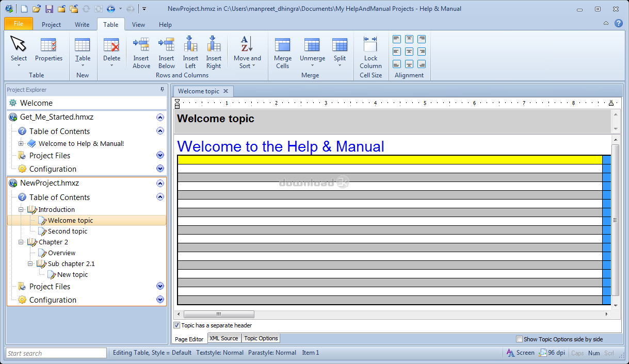629x364 pixels.
Task: Click the Welcome item in Project Explorer
Action: [86, 103]
